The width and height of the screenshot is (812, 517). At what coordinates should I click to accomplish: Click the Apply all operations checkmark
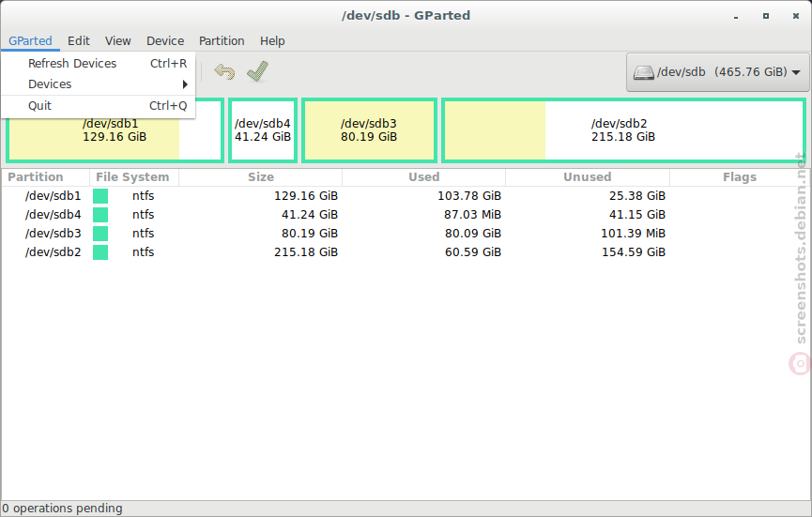257,71
